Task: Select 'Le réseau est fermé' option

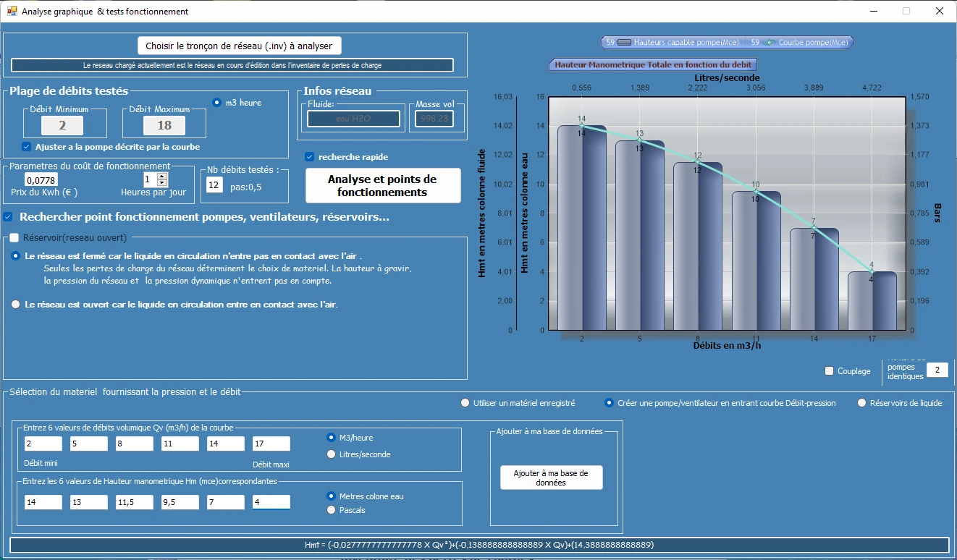Action: 16,256
